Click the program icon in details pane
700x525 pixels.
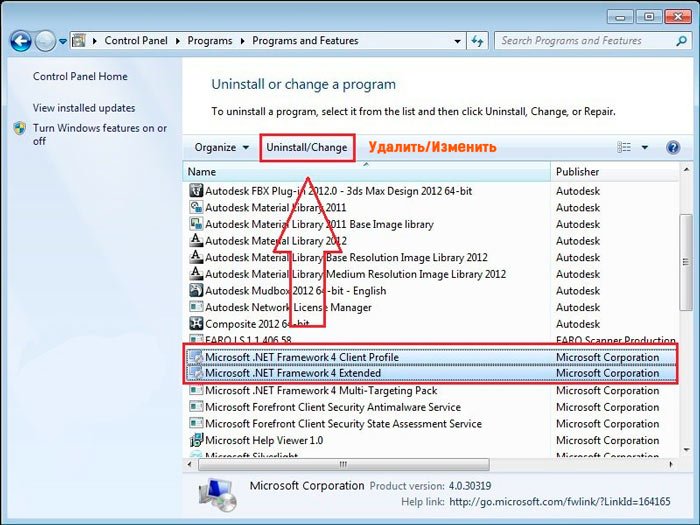(217, 495)
